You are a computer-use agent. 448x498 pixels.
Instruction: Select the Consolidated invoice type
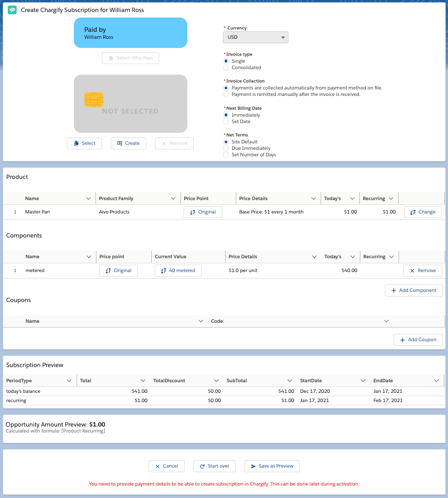tap(226, 68)
